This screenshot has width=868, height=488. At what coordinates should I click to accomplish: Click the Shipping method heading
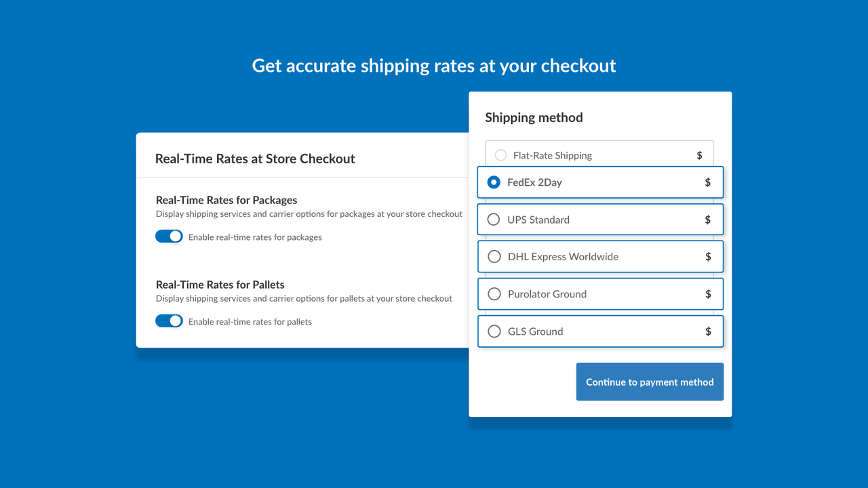coord(534,117)
